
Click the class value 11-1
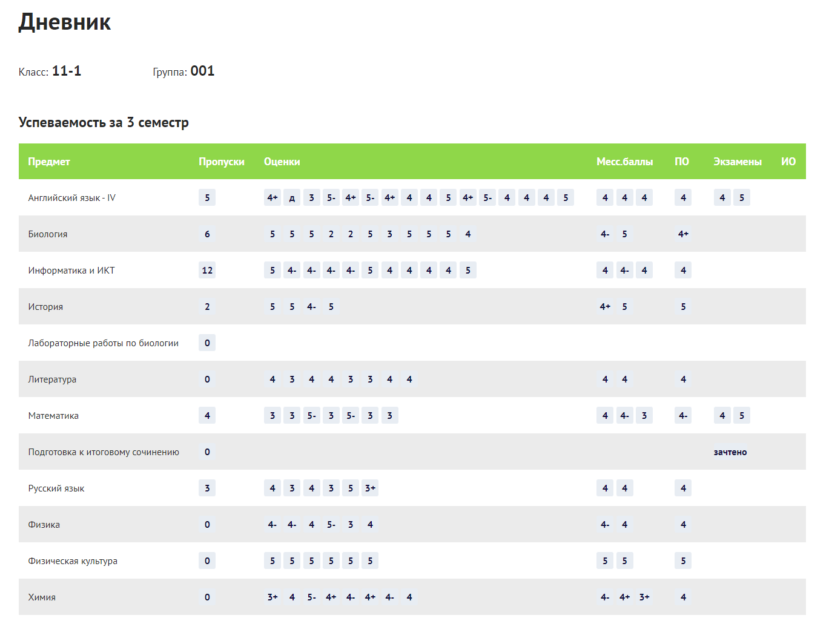pos(67,71)
